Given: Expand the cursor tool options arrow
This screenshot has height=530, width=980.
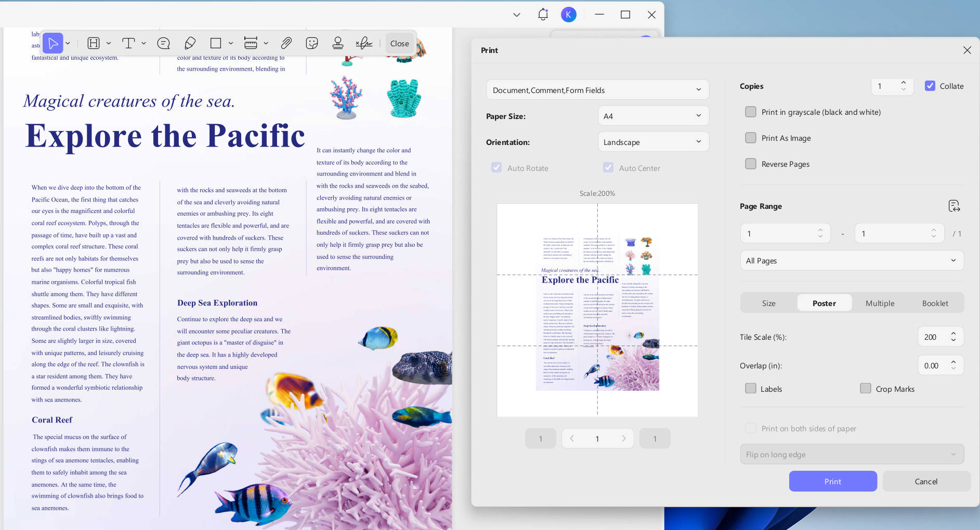Looking at the screenshot, I should tap(68, 43).
